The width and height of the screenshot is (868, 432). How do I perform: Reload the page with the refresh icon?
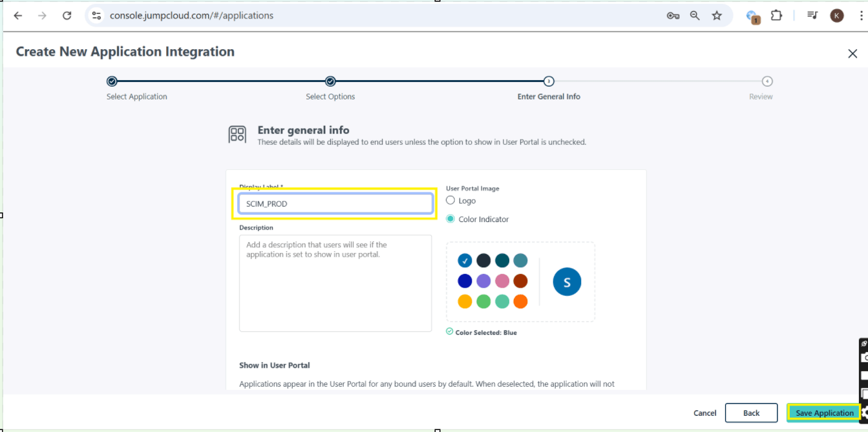[x=67, y=15]
